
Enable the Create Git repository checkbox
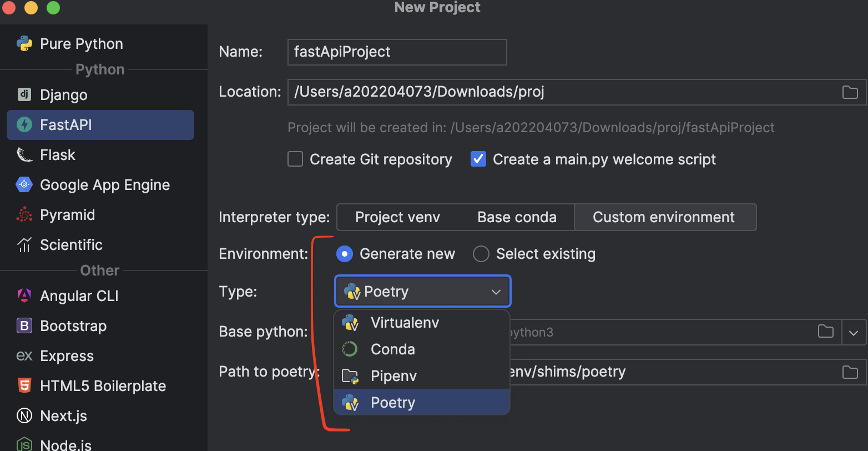tap(295, 159)
